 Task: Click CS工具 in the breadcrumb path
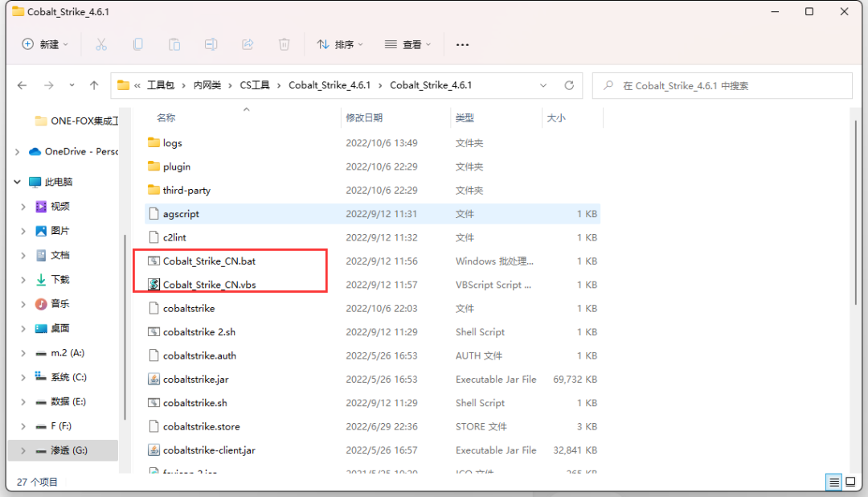point(255,85)
